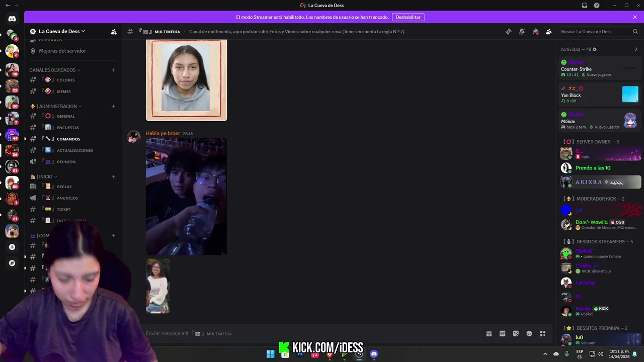
Task: Open member Dark Wawila profile
Action: click(x=600, y=224)
